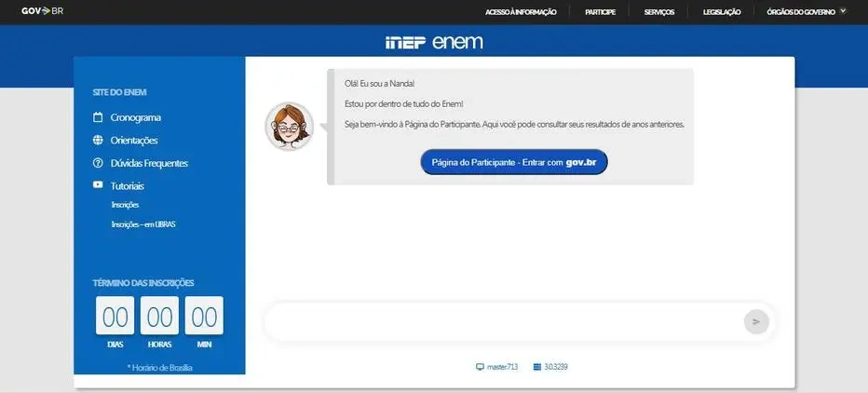The height and width of the screenshot is (393, 868).
Task: Click the send message arrow button
Action: 756,321
